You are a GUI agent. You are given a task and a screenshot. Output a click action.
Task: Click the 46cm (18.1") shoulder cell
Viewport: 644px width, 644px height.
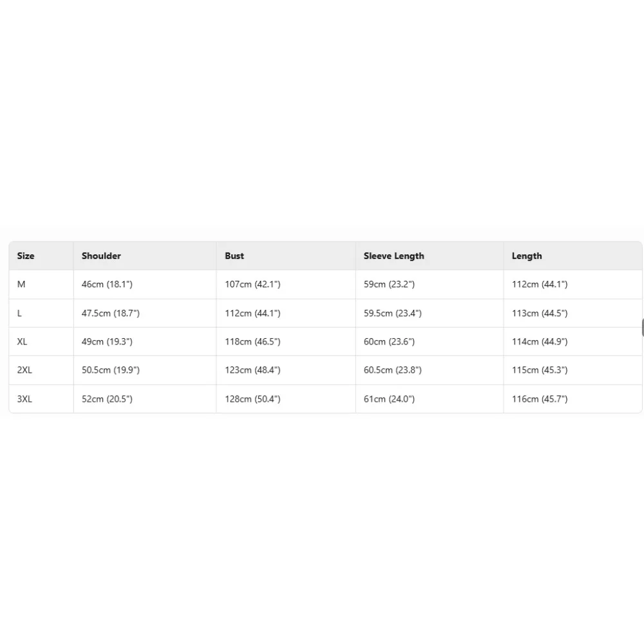coord(107,284)
